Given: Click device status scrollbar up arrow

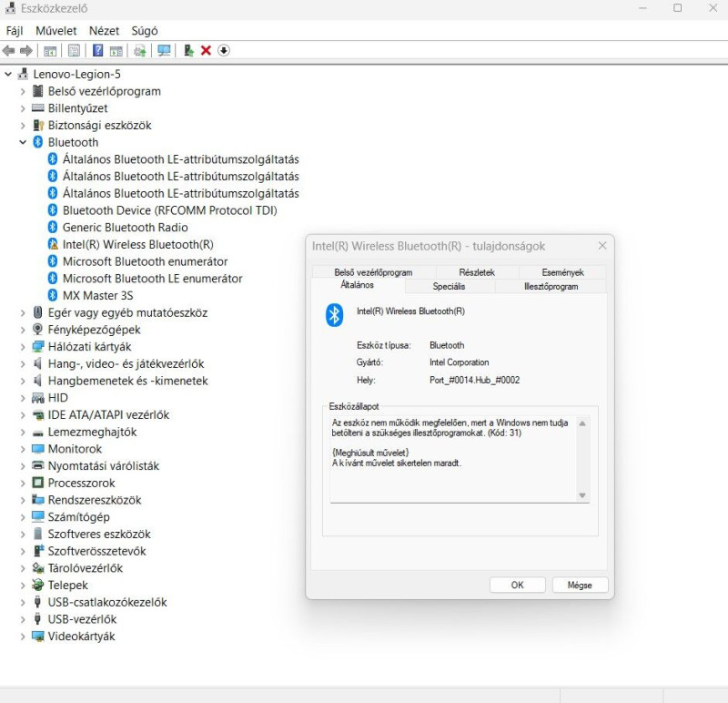Looking at the screenshot, I should tap(582, 423).
